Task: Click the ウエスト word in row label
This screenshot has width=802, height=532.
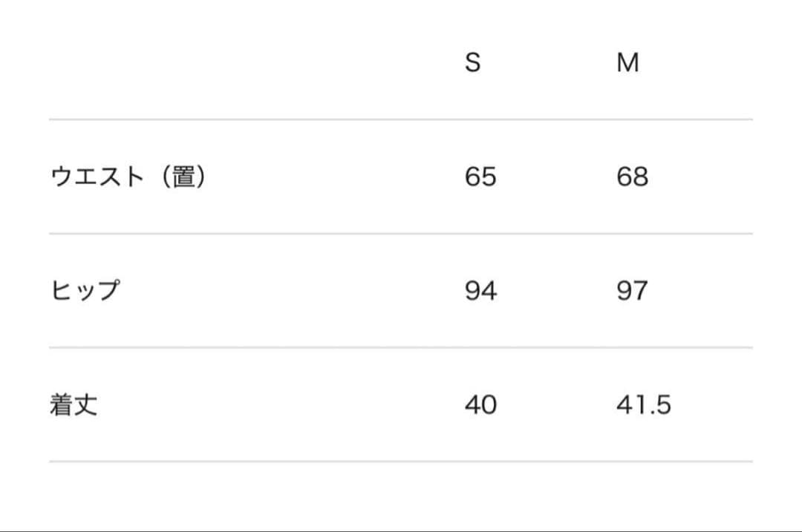Action: 97,177
